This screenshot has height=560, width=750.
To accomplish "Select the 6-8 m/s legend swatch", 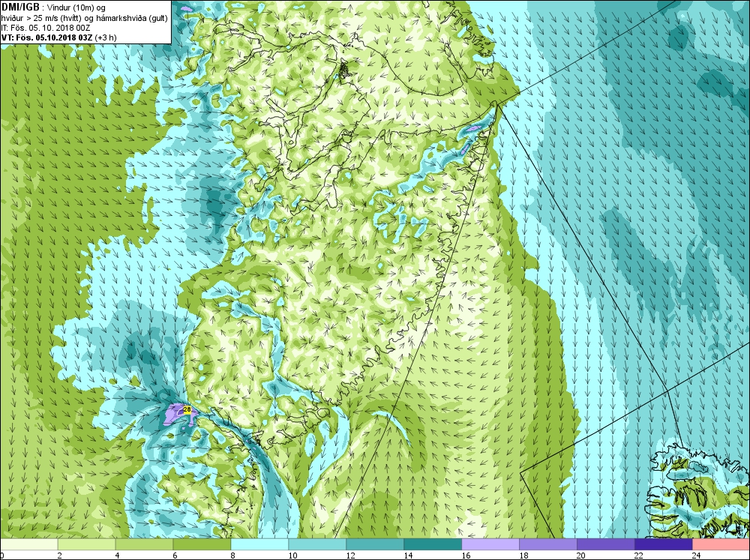I will [202, 545].
